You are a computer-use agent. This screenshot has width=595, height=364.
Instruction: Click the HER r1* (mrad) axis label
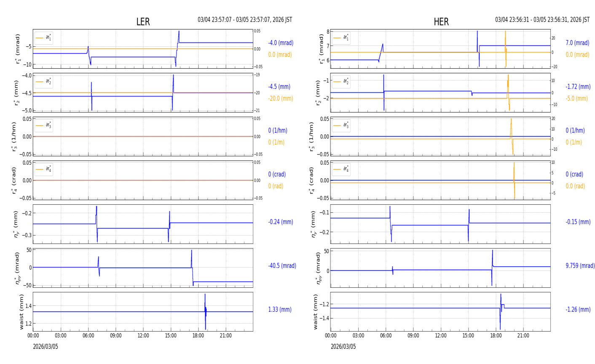(322, 49)
